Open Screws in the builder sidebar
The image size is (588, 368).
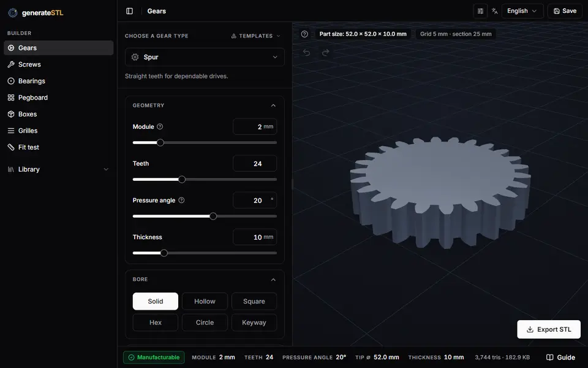pos(59,64)
